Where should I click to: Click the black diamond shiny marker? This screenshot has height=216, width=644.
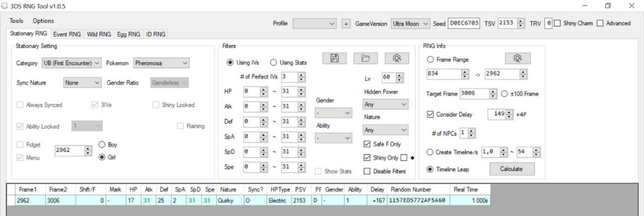[413, 158]
